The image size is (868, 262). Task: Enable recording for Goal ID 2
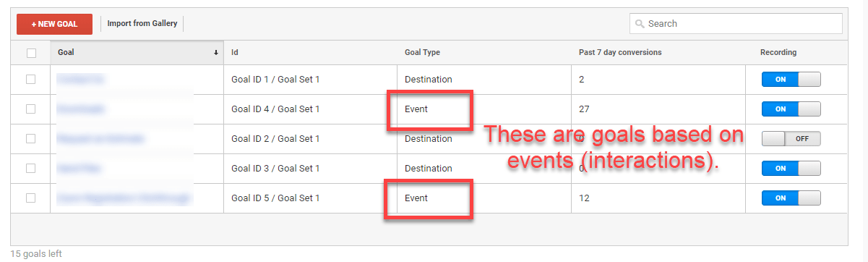(791, 138)
